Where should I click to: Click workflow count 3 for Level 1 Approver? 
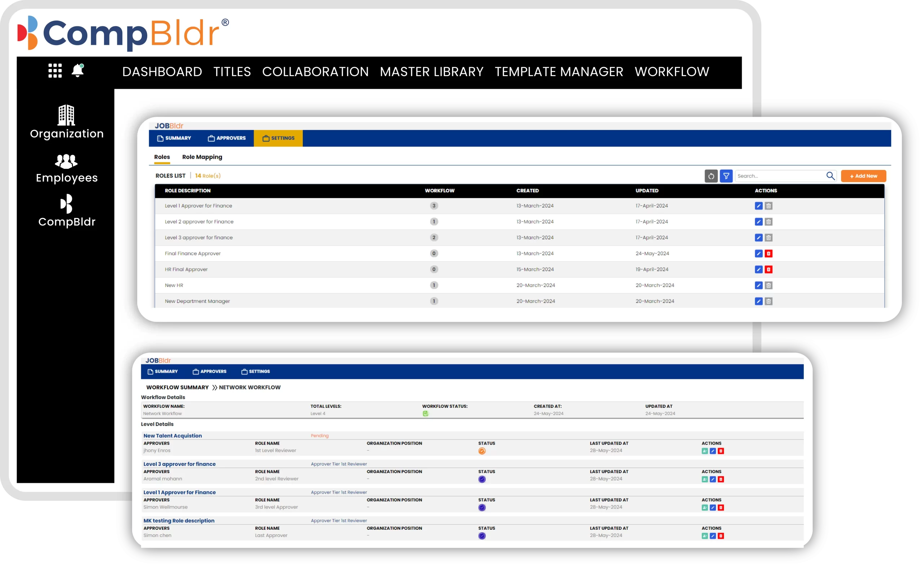[434, 206]
